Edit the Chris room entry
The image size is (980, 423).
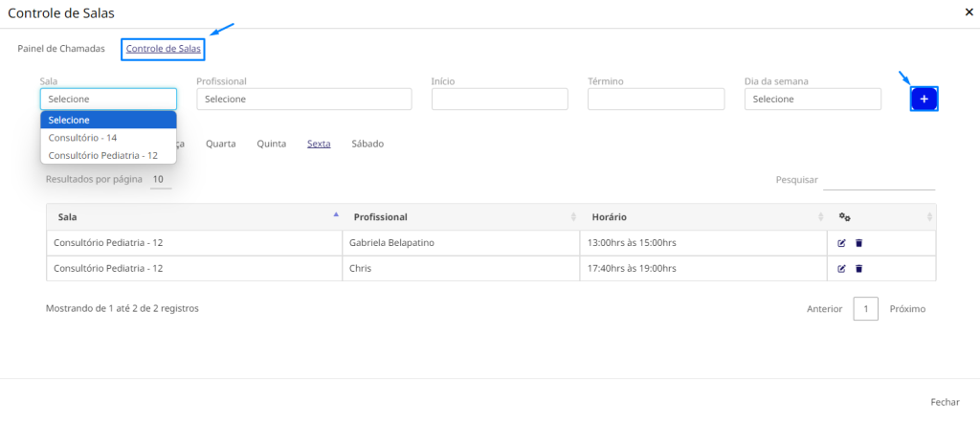[841, 269]
